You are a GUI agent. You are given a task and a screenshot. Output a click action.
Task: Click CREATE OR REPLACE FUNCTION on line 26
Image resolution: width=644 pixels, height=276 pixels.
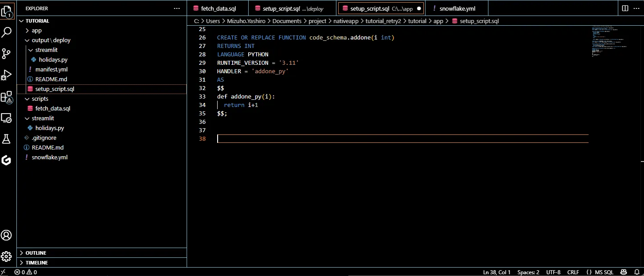[x=262, y=38]
